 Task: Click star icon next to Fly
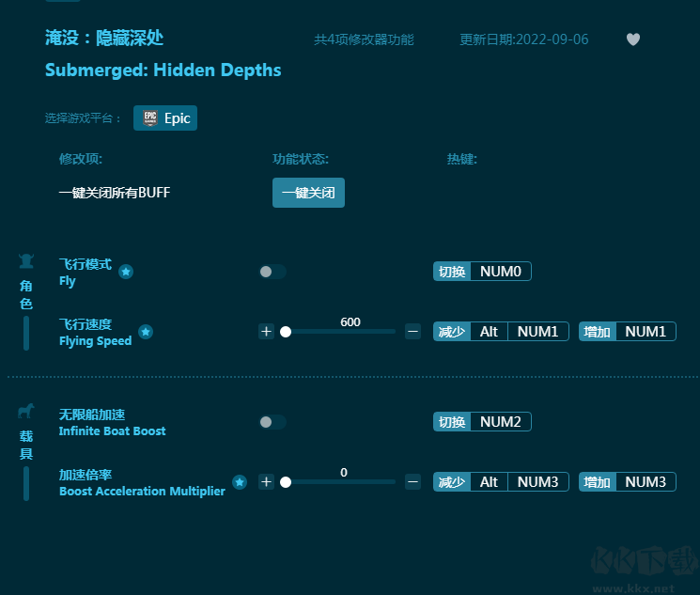click(x=126, y=272)
